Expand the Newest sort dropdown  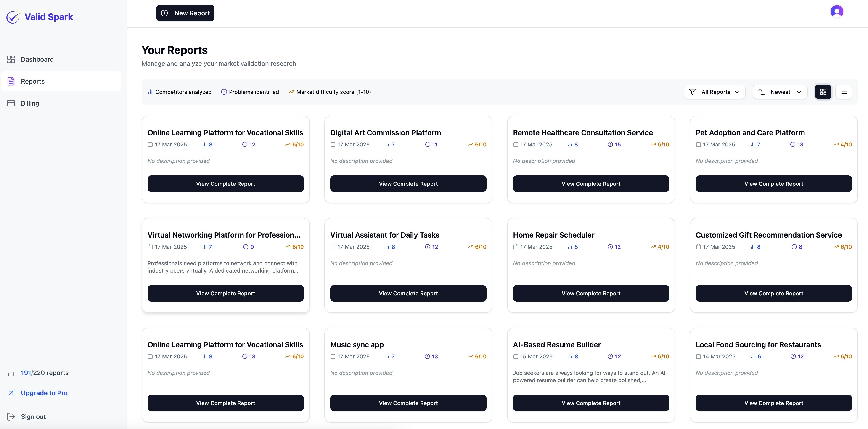[x=780, y=92]
